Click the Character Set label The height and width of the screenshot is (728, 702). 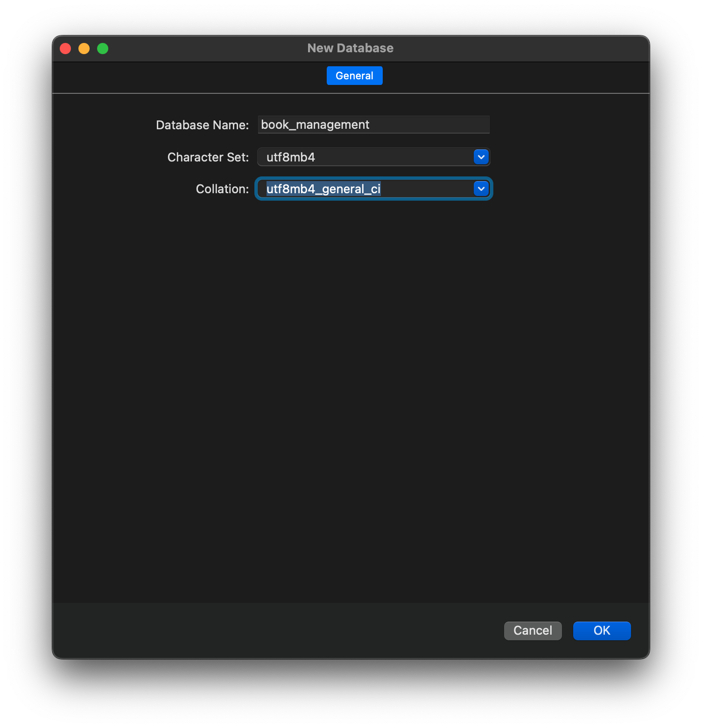207,157
